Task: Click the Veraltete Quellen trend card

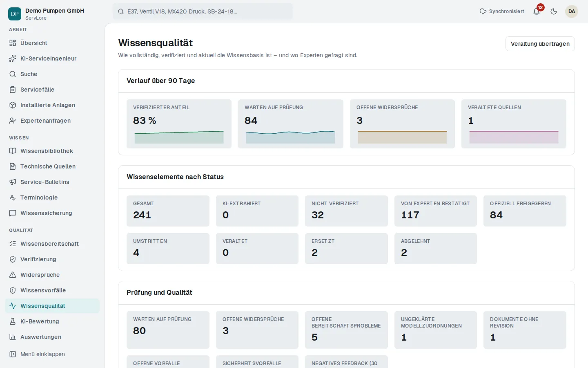Action: coord(514,124)
